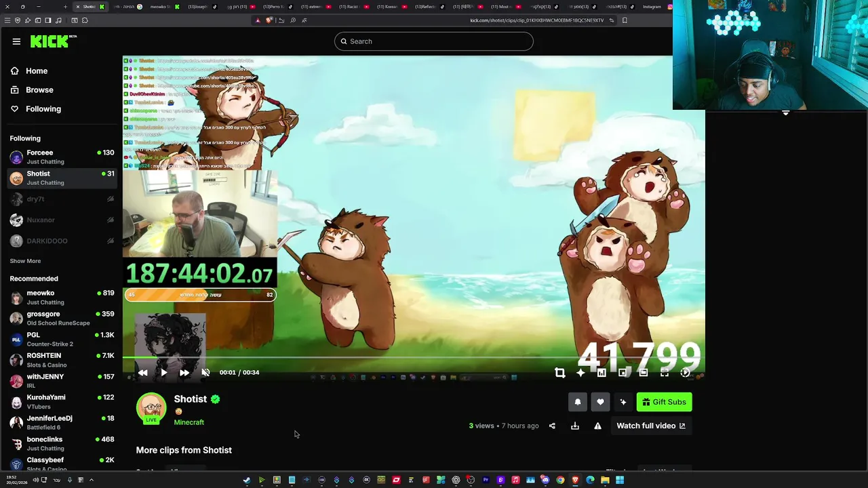The height and width of the screenshot is (488, 868).
Task: Open File Explorer from the taskbar
Action: pyautogui.click(x=605, y=480)
